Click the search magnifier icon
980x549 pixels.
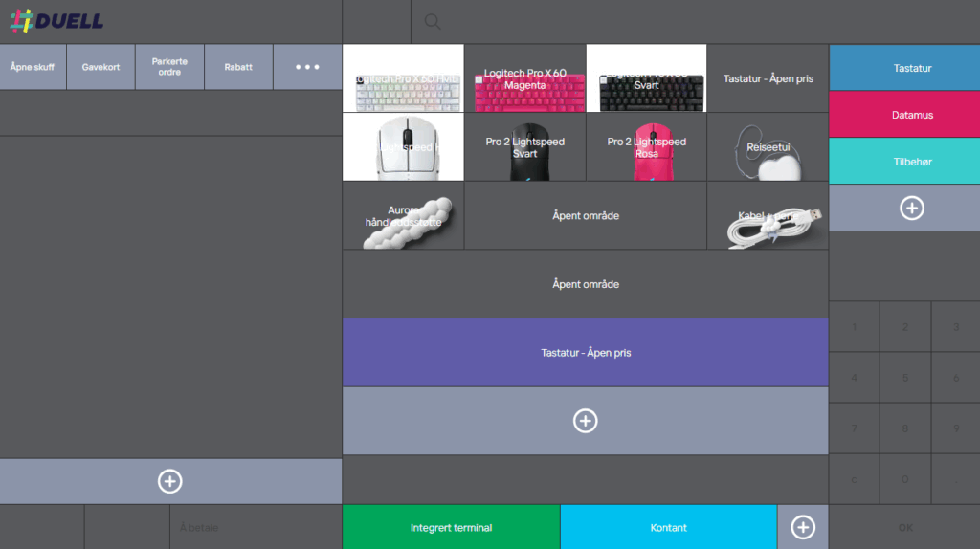tap(432, 22)
